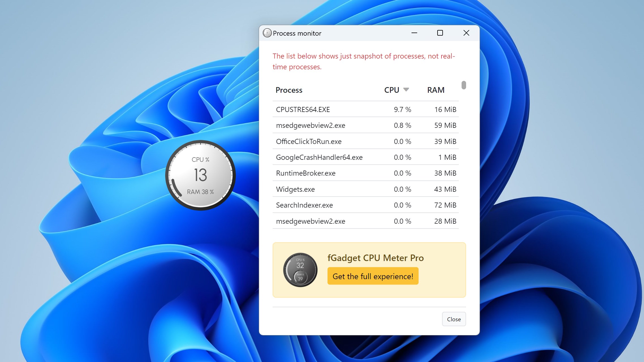Open the CPU column sort dropdown arrow
Image resolution: width=644 pixels, height=362 pixels.
coord(406,89)
